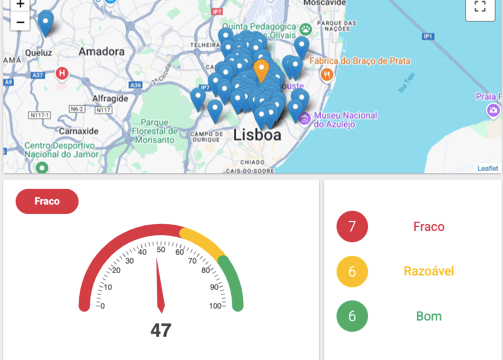Viewport: 503px width, 360px height.
Task: Zoom in the map with plus button
Action: (20, 5)
